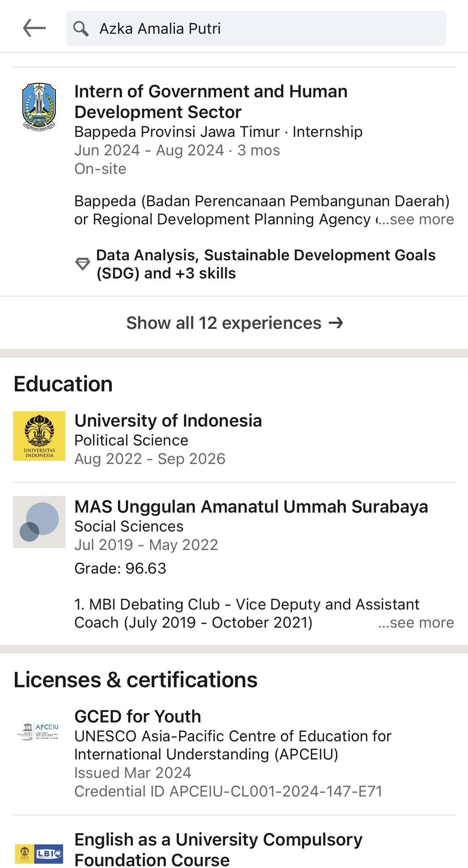Screen dimensions: 468x868
Task: Open the Bappeda Jawa Timur crest logo
Action: pyautogui.click(x=39, y=106)
